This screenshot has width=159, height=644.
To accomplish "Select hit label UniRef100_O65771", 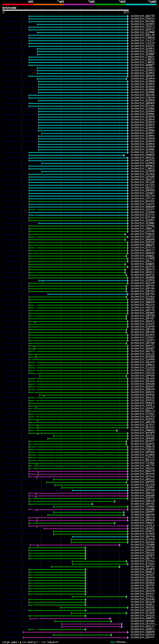I will point(142,499).
